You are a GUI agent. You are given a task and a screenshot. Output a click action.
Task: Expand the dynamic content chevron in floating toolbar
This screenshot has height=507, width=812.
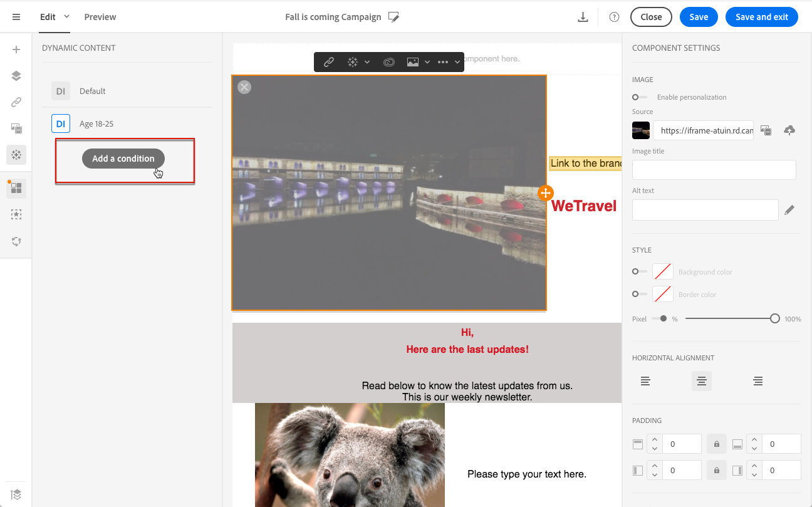click(x=367, y=62)
